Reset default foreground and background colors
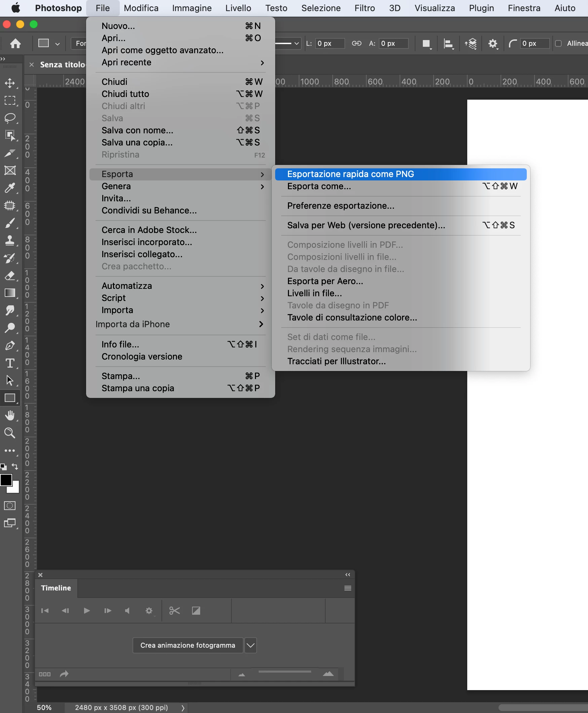588x713 pixels. 3,467
